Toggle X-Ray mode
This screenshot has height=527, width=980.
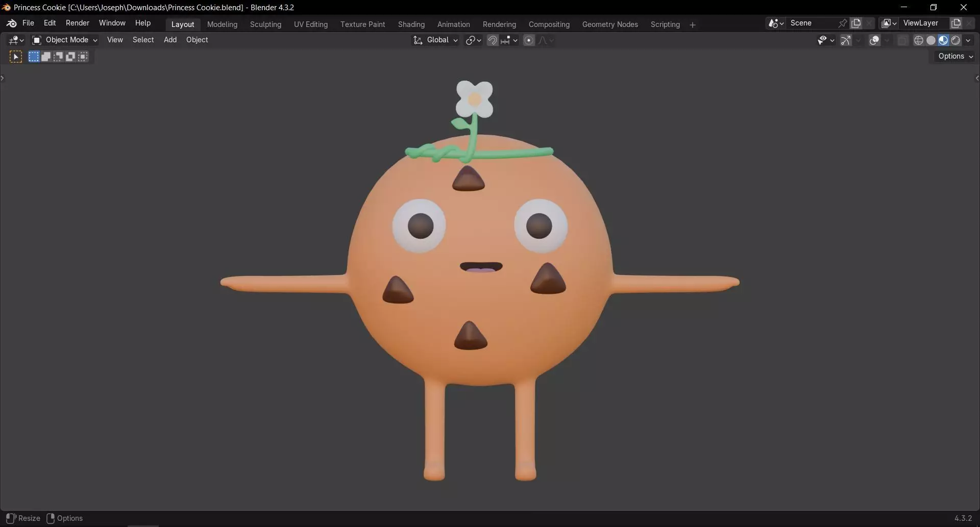click(x=902, y=40)
